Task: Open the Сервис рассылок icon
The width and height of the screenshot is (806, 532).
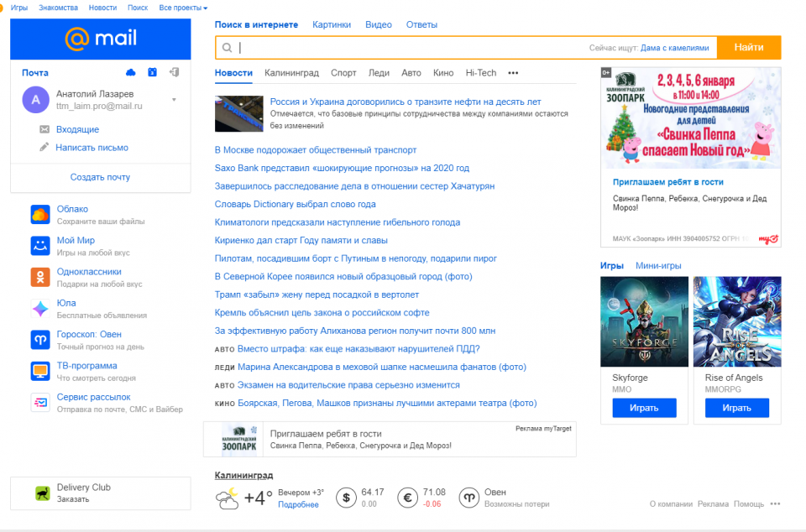Action: tap(40, 403)
